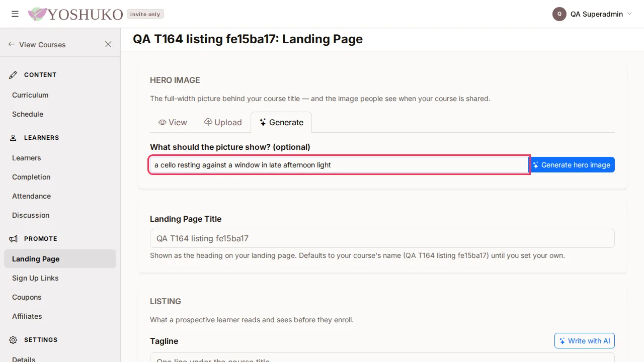The height and width of the screenshot is (362, 644).
Task: Click Write with AI for Tagline
Action: coord(585,341)
